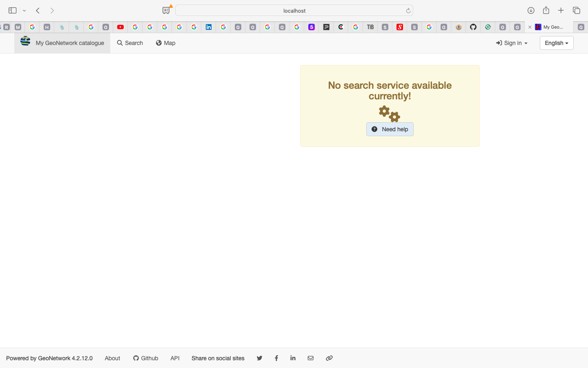Open the About link in footer
The width and height of the screenshot is (588, 368).
pos(112,358)
